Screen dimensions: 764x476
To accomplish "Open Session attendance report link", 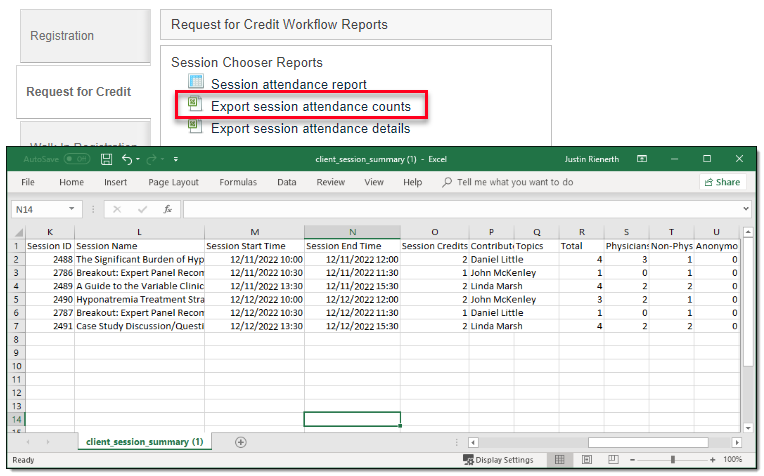I will click(288, 84).
